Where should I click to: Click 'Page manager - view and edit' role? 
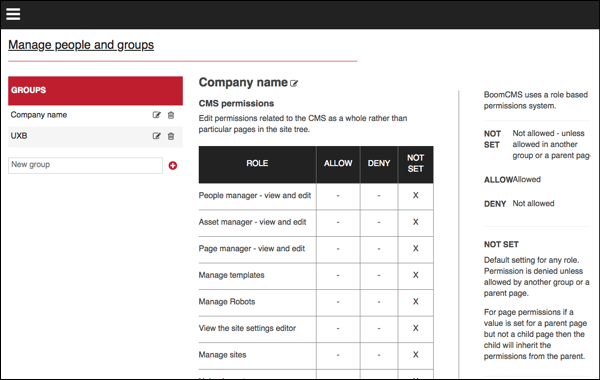[x=252, y=249]
